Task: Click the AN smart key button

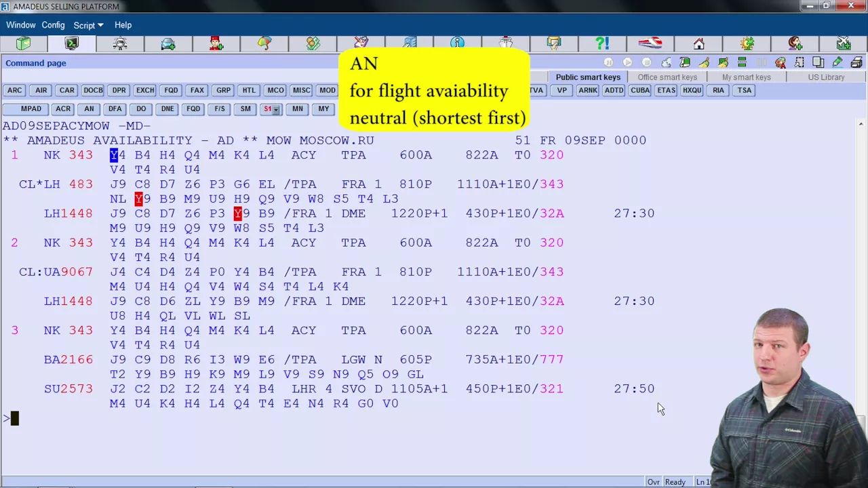Action: tap(89, 109)
